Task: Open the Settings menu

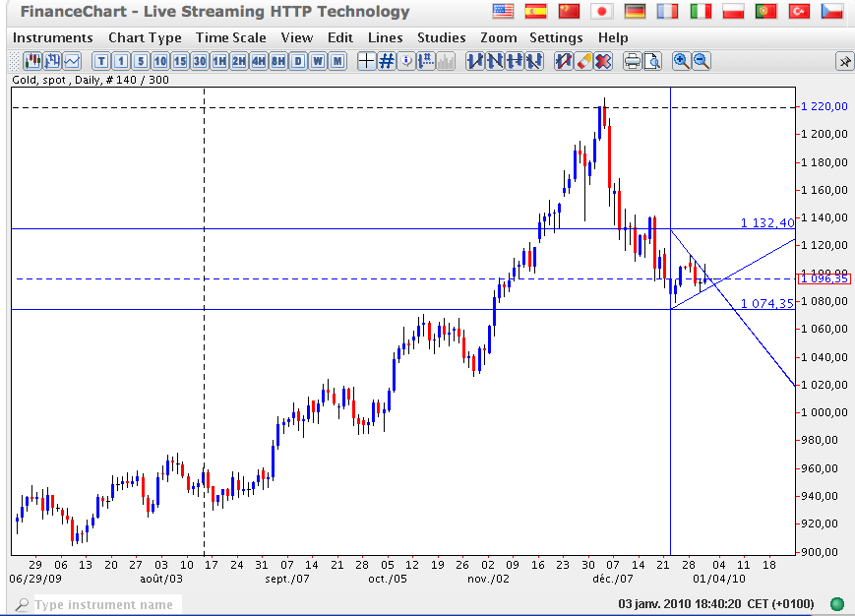Action: pos(556,37)
